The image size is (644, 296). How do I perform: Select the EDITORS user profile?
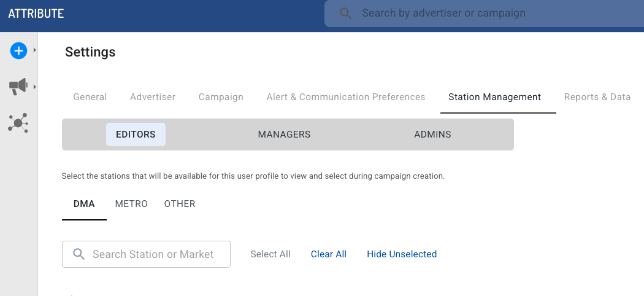[136, 134]
